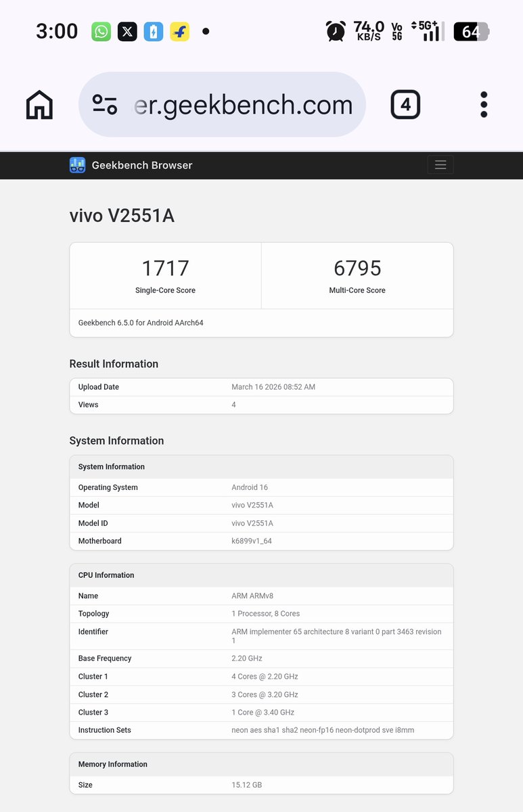Screen dimensions: 523x812
Task: Tap the X app notification icon
Action: (127, 32)
